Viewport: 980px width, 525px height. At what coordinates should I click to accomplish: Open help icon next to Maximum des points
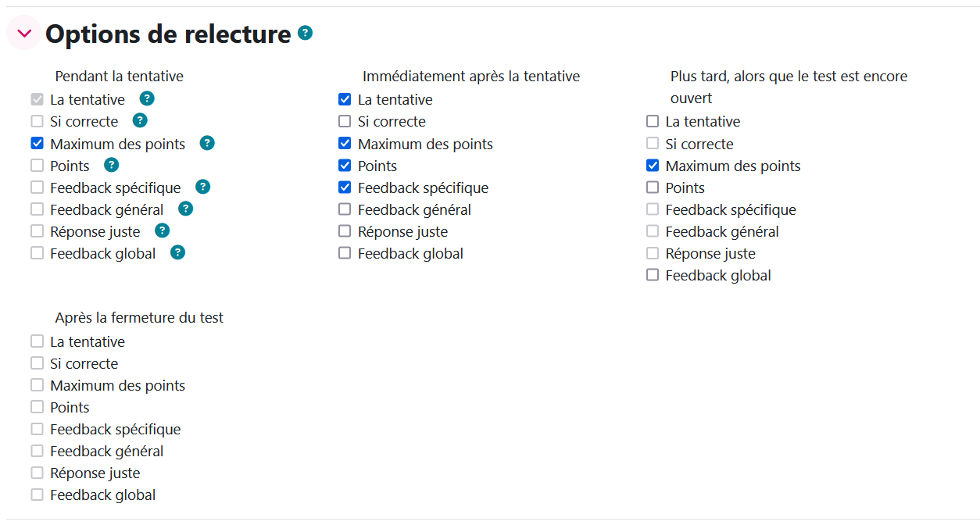pos(207,143)
